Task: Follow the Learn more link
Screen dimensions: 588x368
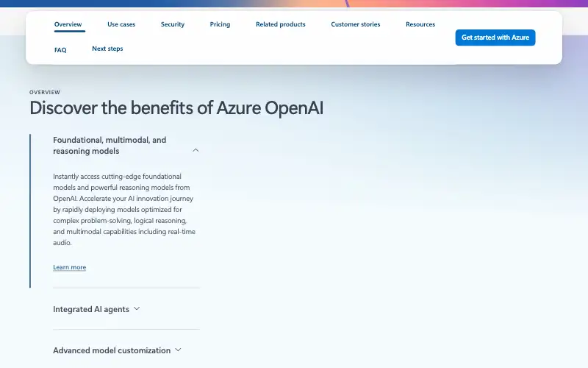Action: point(69,267)
